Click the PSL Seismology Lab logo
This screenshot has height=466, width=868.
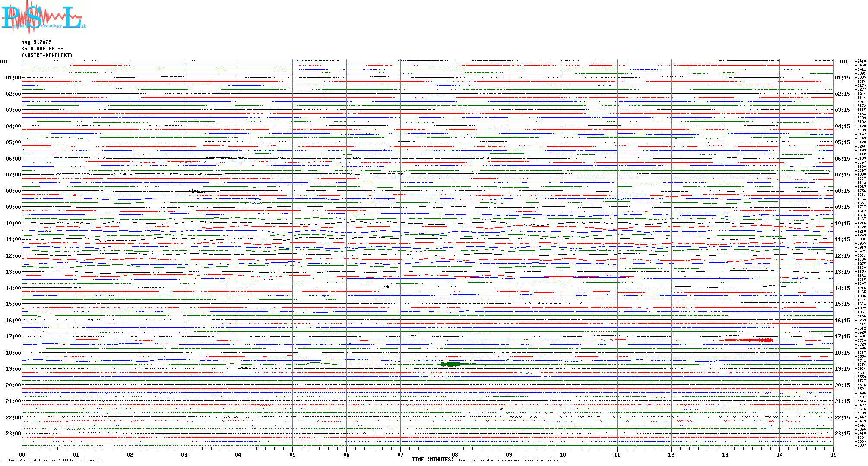pyautogui.click(x=43, y=17)
